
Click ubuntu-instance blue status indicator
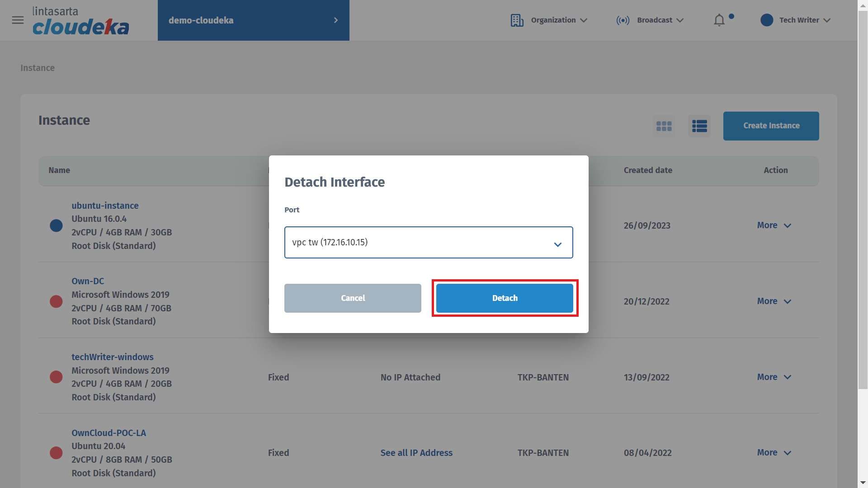point(56,225)
